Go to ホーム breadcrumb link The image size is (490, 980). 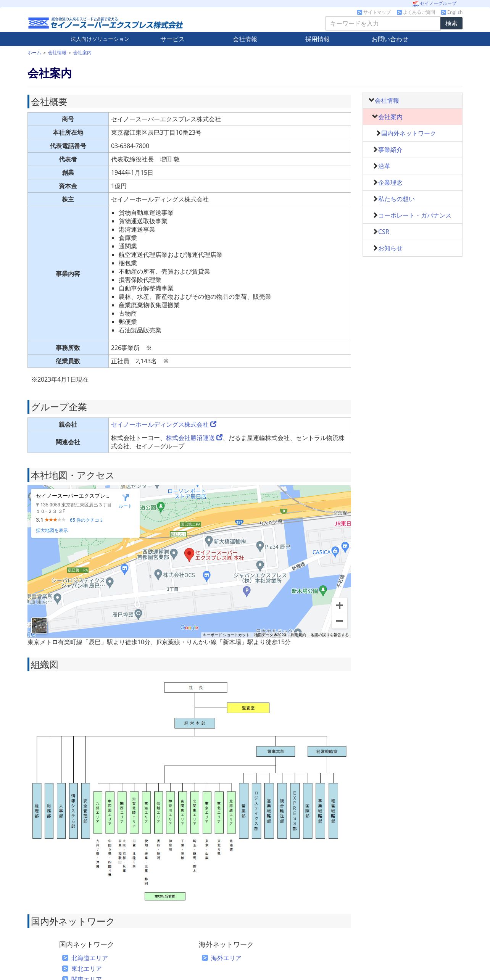(x=34, y=53)
